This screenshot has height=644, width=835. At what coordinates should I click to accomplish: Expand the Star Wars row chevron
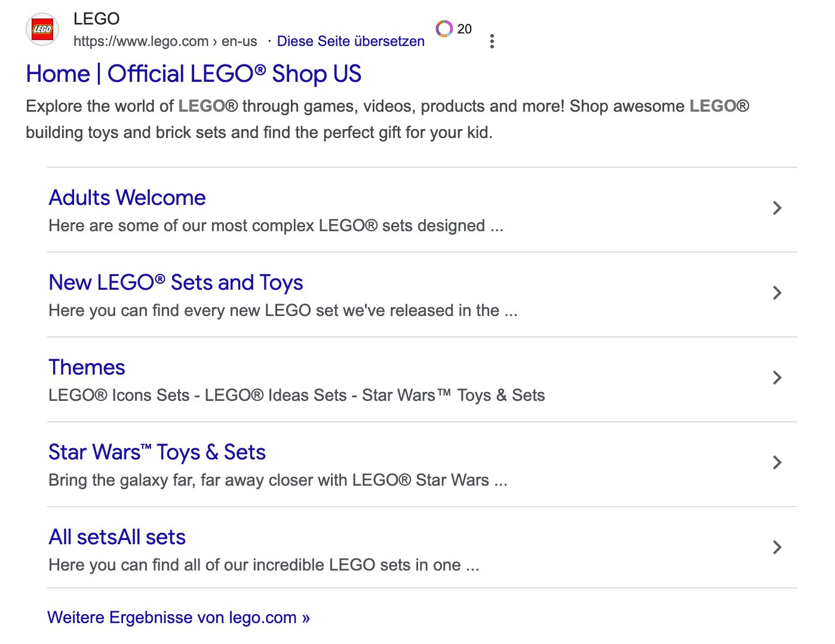776,462
